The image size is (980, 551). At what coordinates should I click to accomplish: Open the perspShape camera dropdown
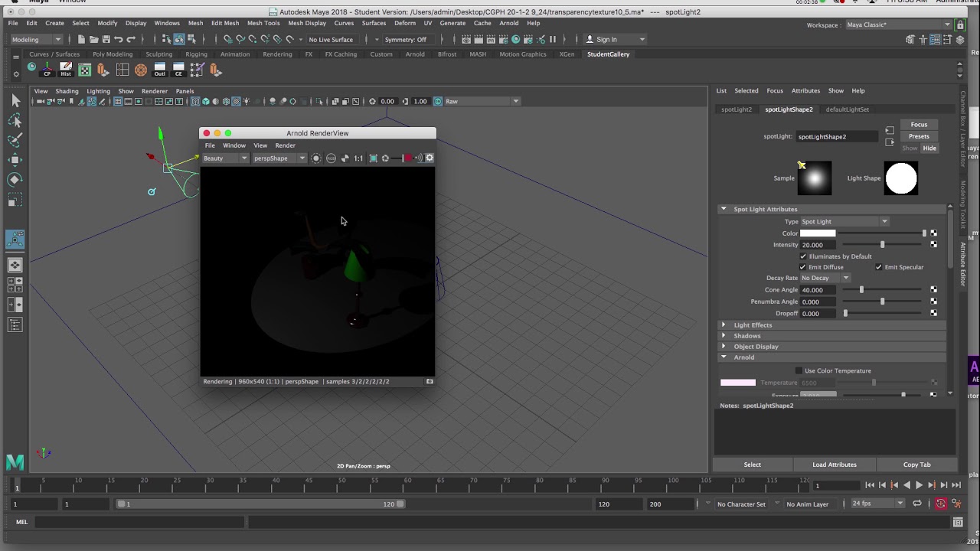pos(279,158)
